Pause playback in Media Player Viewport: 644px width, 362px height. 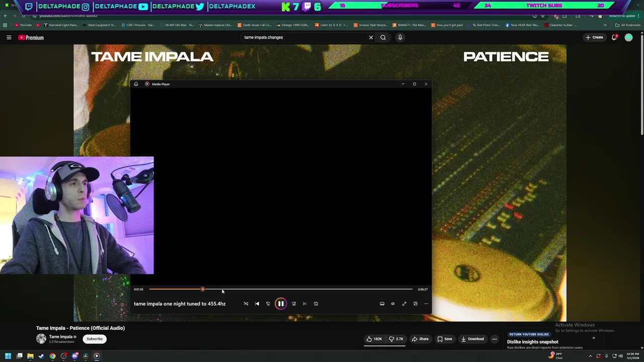tap(281, 304)
